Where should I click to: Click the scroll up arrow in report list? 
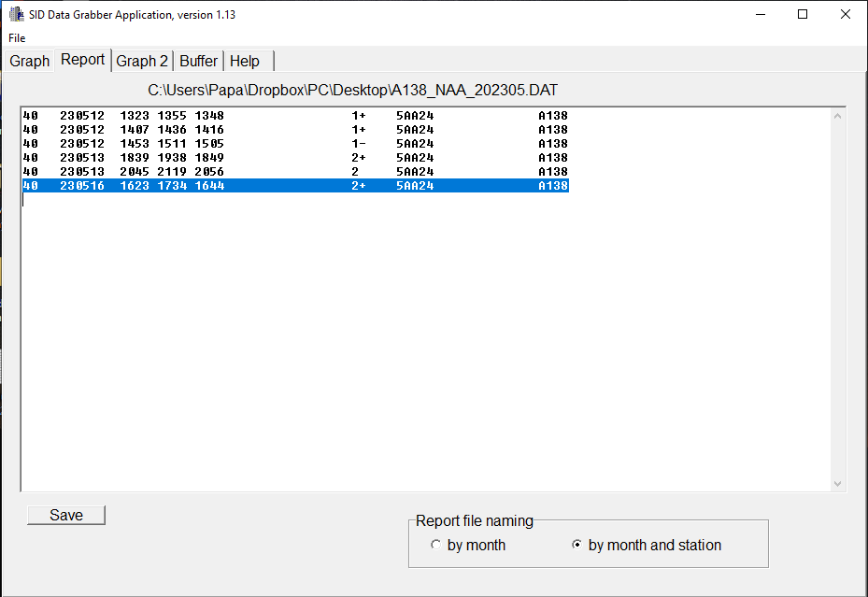[837, 116]
